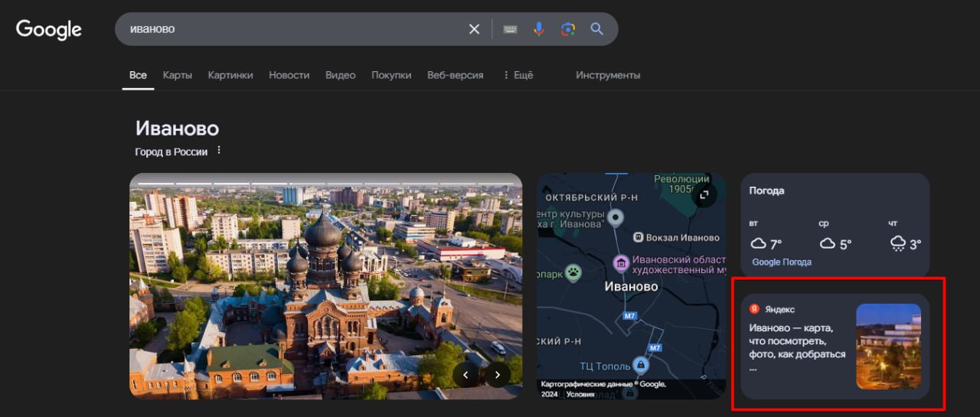Click the Иваново city label on map

tap(631, 286)
